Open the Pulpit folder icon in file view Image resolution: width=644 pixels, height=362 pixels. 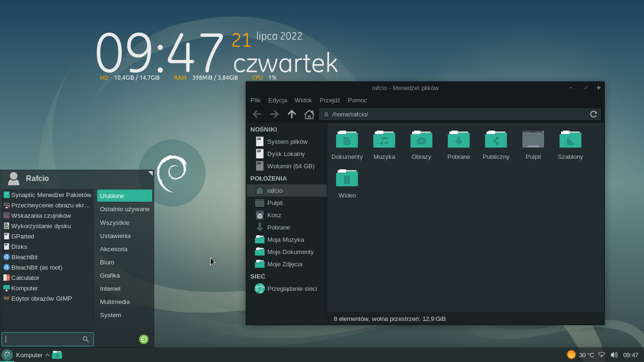pos(533,139)
